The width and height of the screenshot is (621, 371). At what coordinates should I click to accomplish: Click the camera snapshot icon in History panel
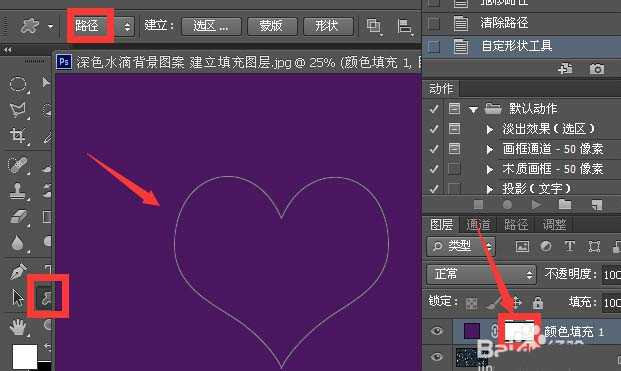tap(596, 69)
